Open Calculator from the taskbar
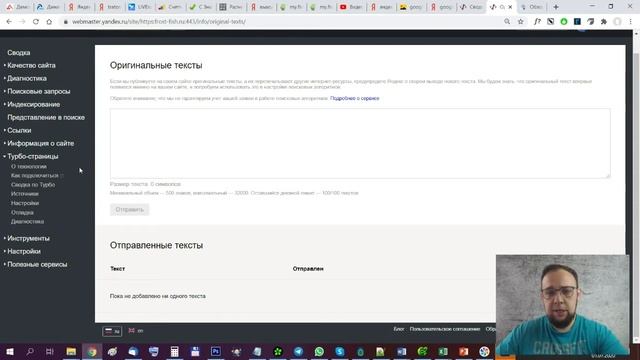The width and height of the screenshot is (640, 360). coord(174,351)
